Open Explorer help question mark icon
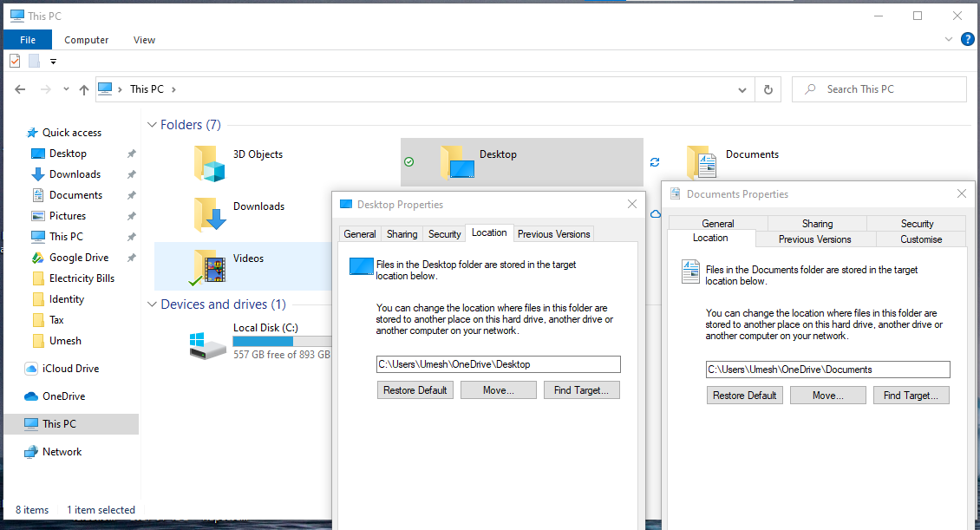980x530 pixels. (968, 39)
